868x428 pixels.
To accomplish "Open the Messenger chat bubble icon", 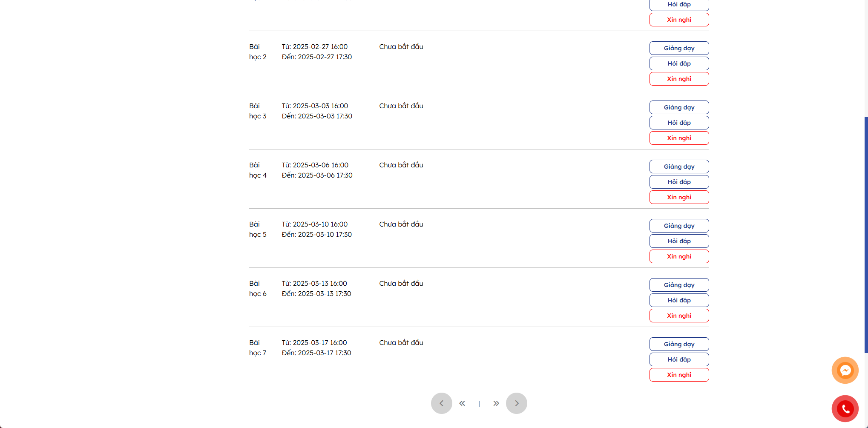I will click(x=845, y=370).
